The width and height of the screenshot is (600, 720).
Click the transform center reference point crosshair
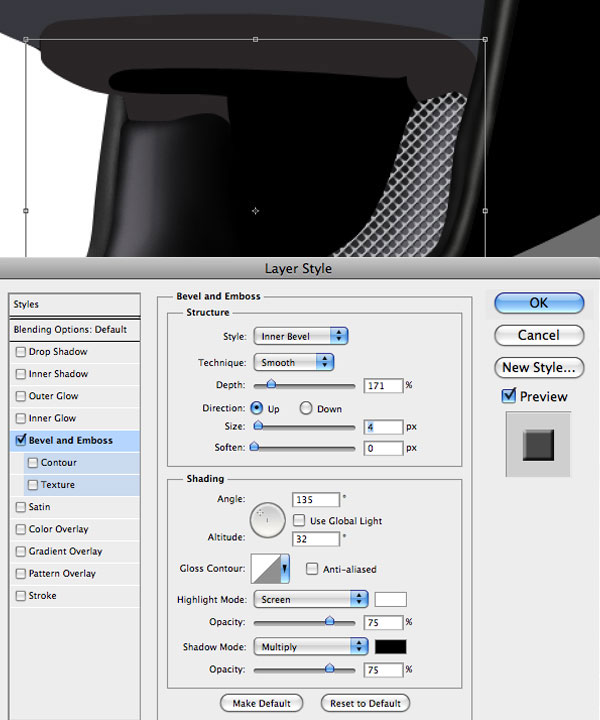(x=256, y=211)
